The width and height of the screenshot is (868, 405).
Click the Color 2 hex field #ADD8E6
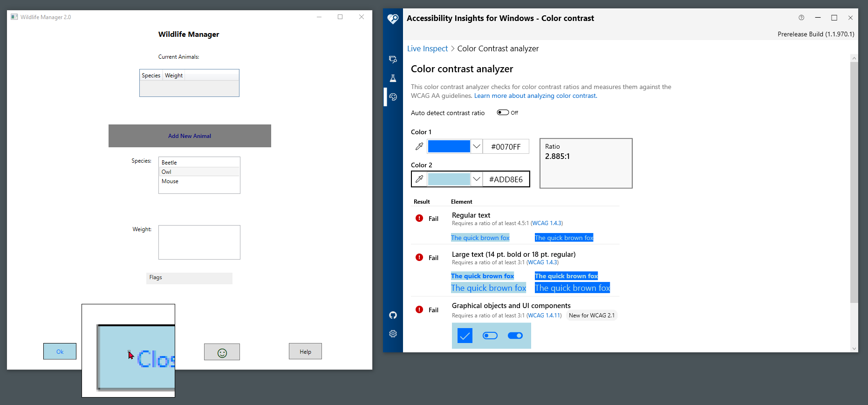point(506,179)
